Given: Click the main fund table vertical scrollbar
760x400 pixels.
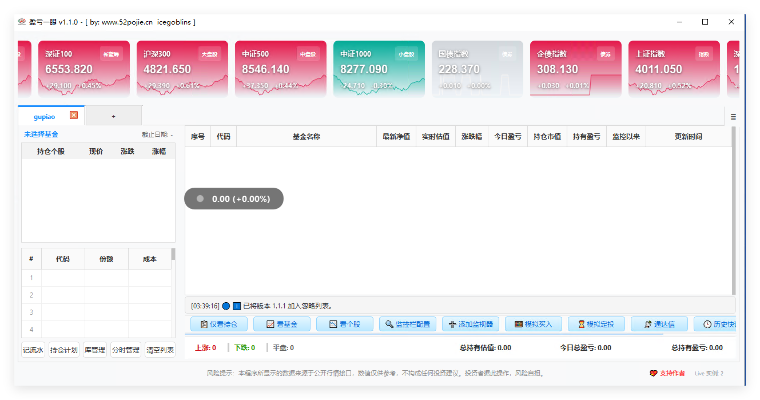Looking at the screenshot, I should coord(734,210).
